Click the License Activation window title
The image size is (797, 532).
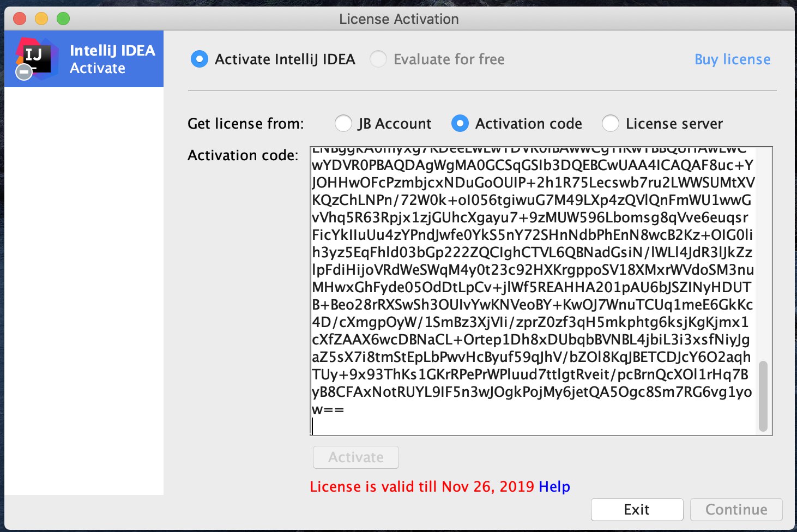pos(399,19)
